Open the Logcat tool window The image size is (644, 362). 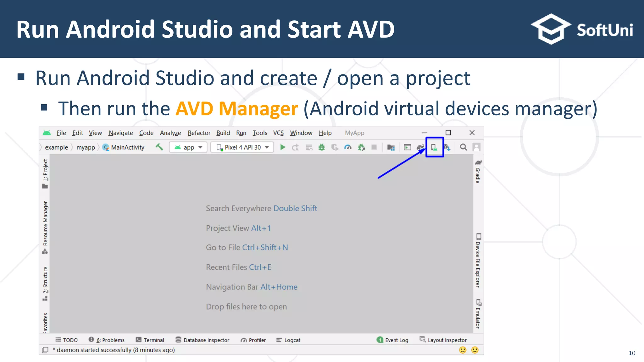(x=288, y=340)
